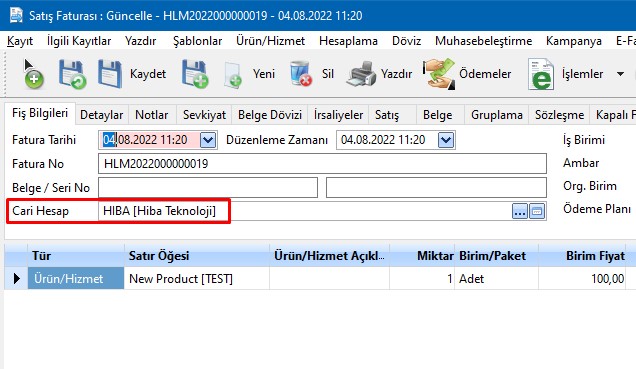Image resolution: width=636 pixels, height=369 pixels.
Task: Open the Fatura Tarihi date dropdown
Action: click(x=208, y=140)
